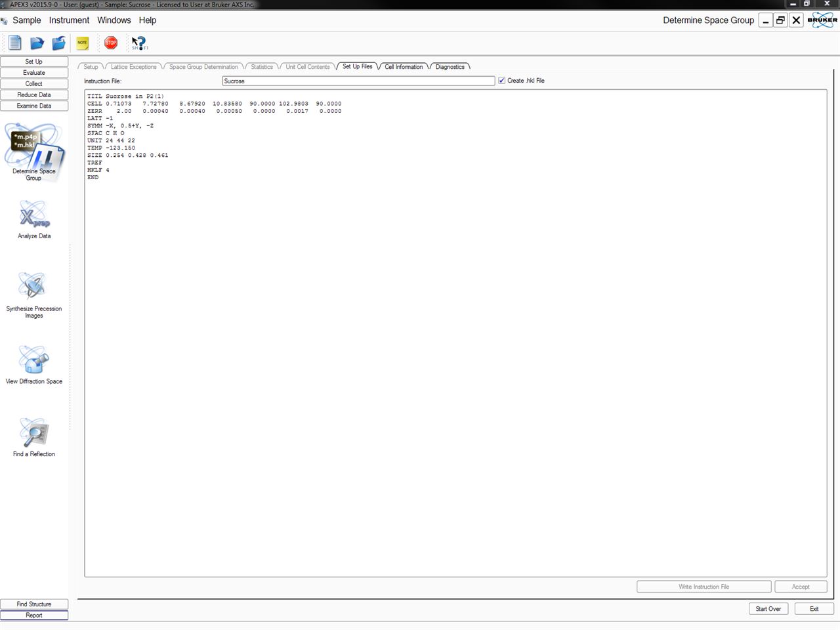This screenshot has height=630, width=840.
Task: Toggle the Create .hkl File checkbox
Action: click(x=502, y=81)
